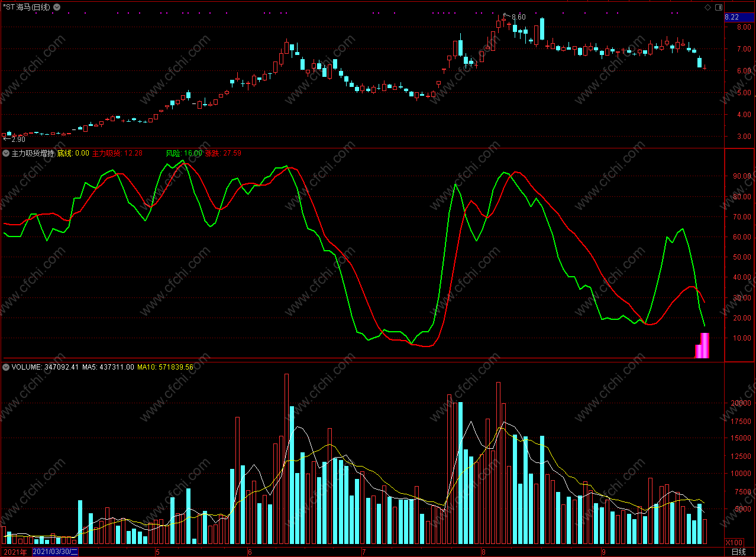The image size is (756, 557).
Task: Click the VOLUME: 347092.41 label
Action: 46,367
